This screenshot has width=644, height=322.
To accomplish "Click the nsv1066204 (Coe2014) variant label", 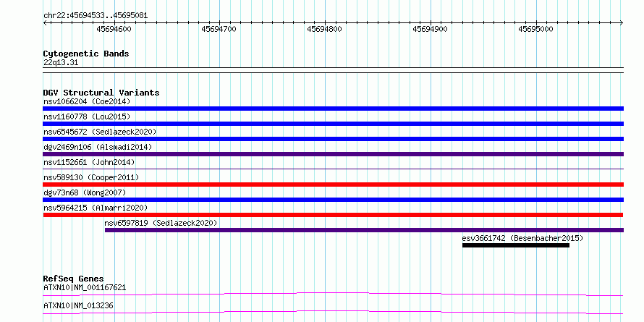I will [x=87, y=101].
